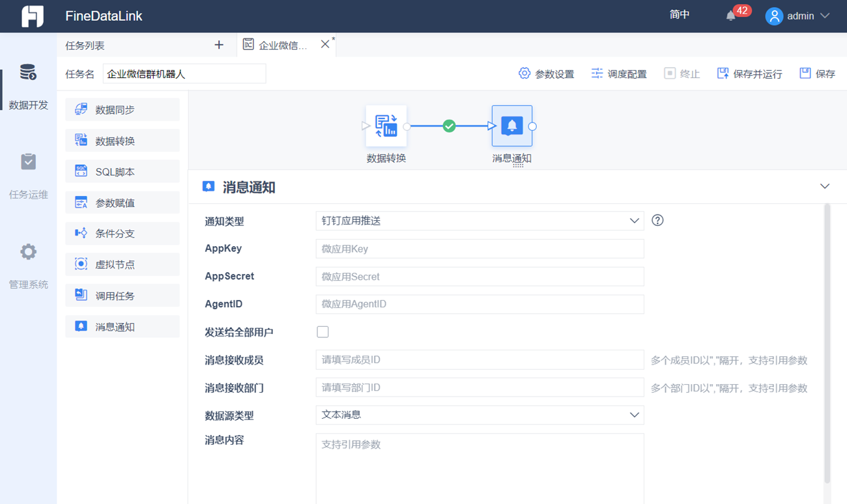Image resolution: width=847 pixels, height=504 pixels.
Task: Click the FineDataLink logo icon
Action: coord(33,16)
